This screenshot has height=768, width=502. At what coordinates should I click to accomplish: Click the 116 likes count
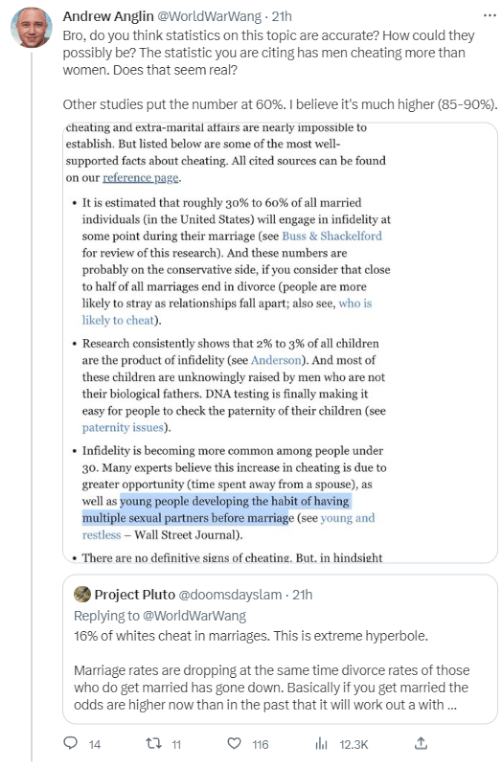tap(260, 744)
